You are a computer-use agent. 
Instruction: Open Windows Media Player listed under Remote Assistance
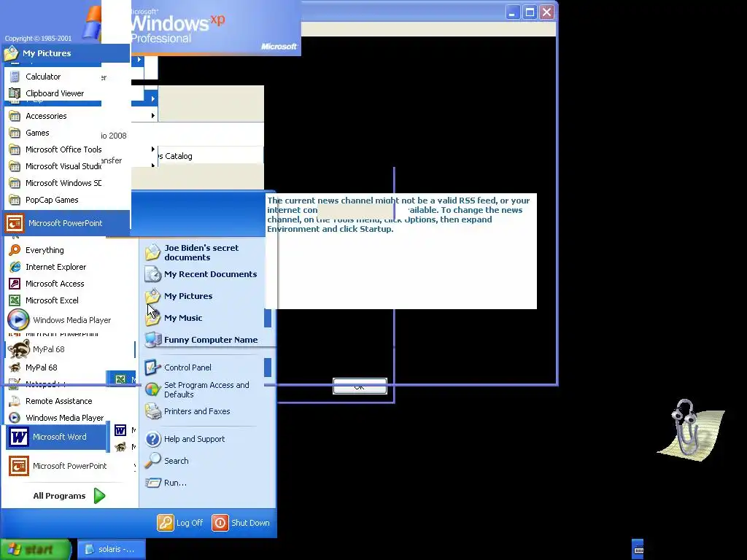point(55,418)
